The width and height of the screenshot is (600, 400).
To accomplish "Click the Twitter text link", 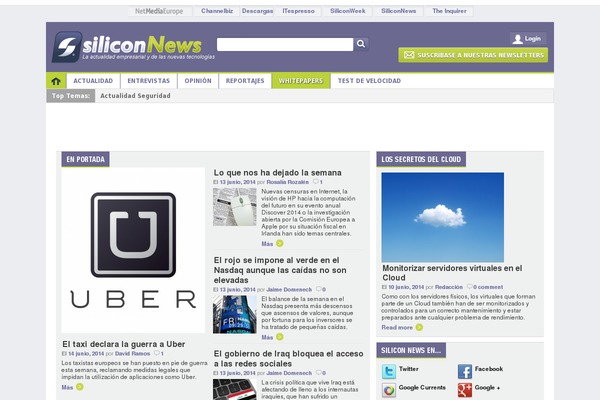I will [408, 369].
